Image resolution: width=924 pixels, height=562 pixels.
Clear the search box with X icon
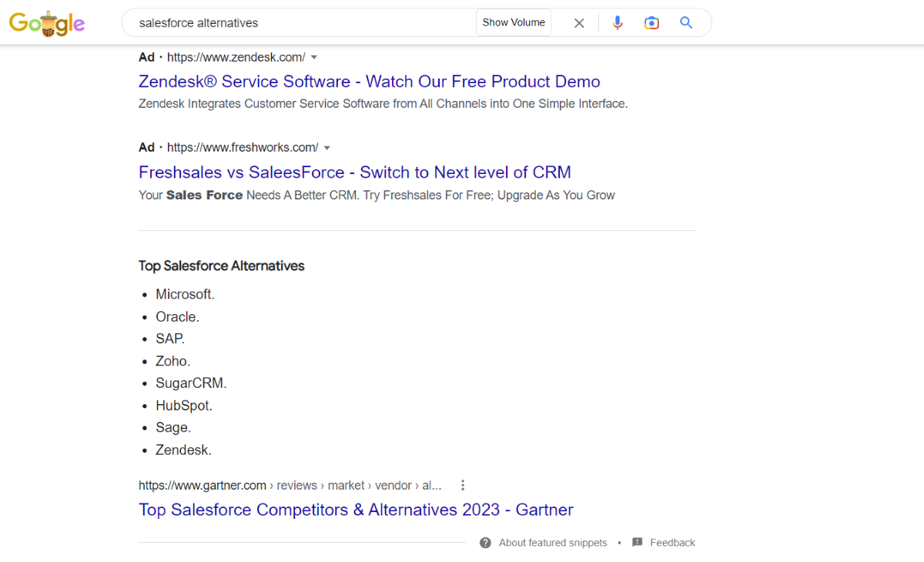(579, 23)
